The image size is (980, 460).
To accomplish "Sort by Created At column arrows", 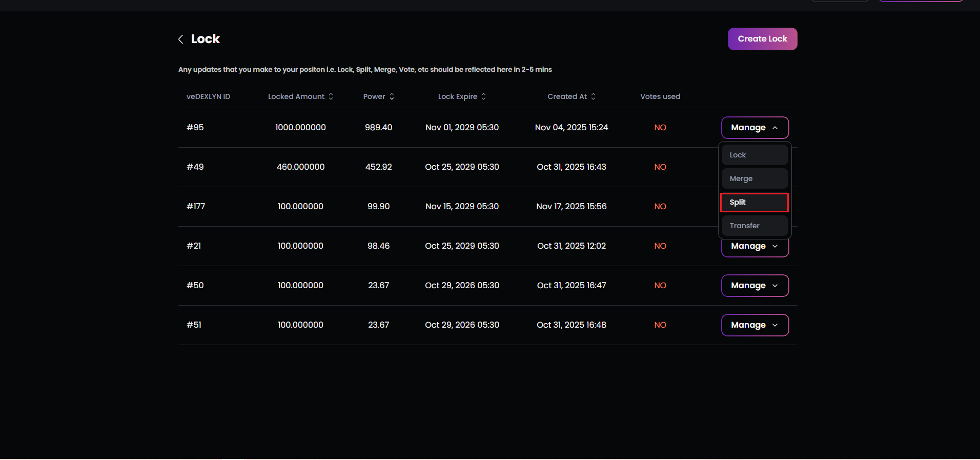I will point(593,96).
